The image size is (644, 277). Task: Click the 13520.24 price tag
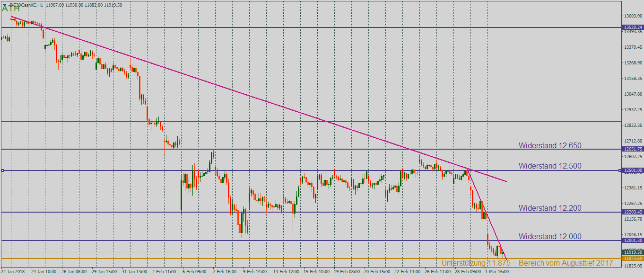(x=633, y=27)
